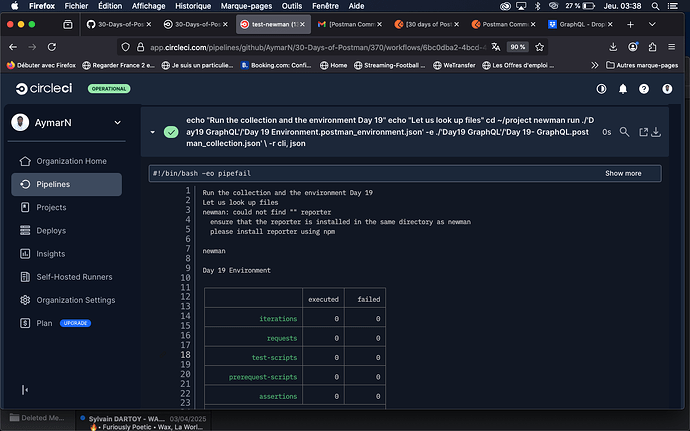Click the AymarN avatar picture
The width and height of the screenshot is (690, 431).
click(x=20, y=122)
